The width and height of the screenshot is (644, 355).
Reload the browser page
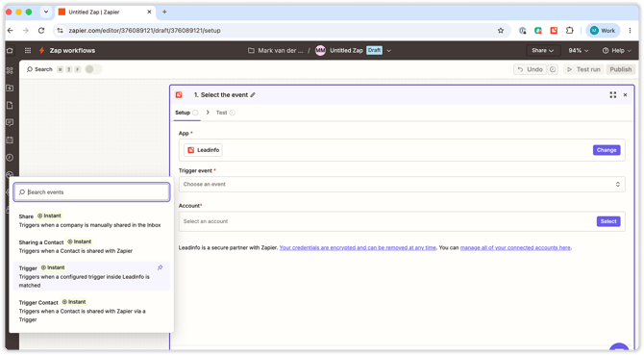point(41,31)
